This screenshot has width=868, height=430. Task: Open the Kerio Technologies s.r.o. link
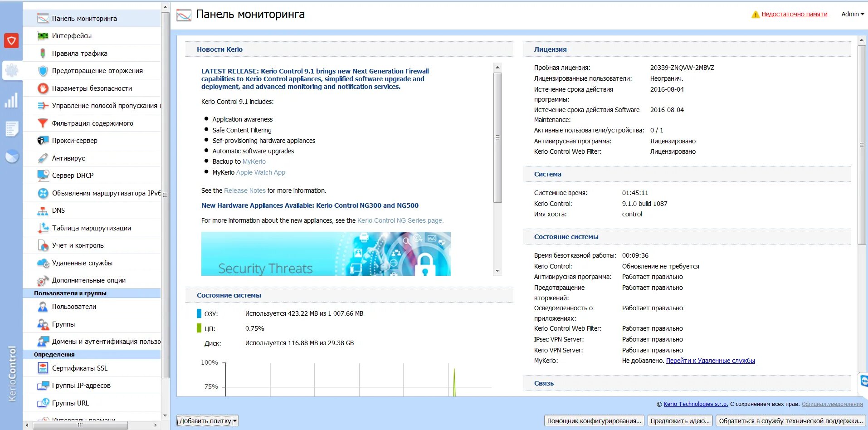click(696, 404)
